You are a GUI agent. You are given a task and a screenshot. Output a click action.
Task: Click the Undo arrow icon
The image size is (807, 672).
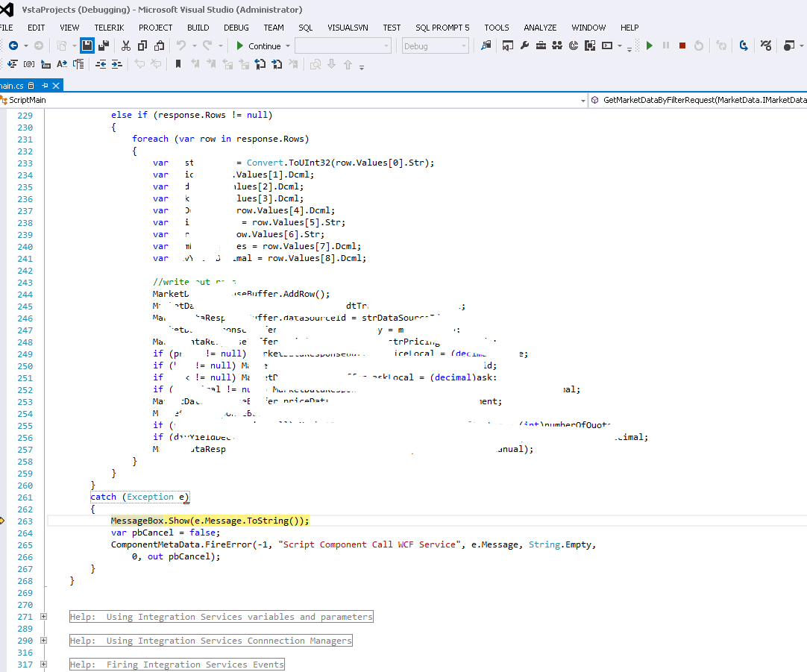(181, 45)
